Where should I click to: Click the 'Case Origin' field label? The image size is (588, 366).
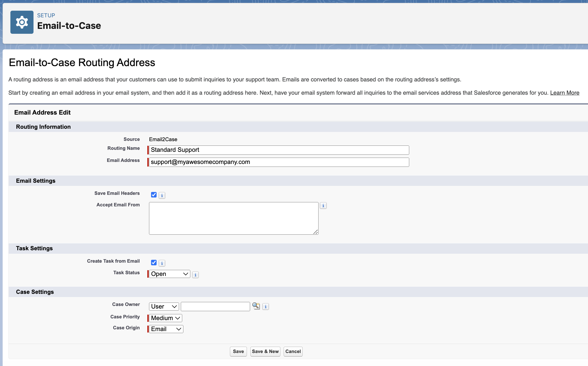click(126, 328)
